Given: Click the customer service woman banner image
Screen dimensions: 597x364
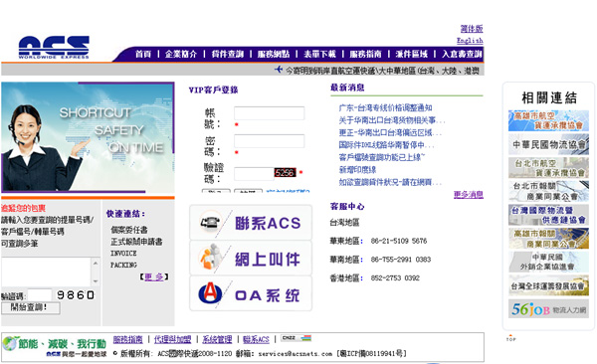Looking at the screenshot, I should click(88, 137).
